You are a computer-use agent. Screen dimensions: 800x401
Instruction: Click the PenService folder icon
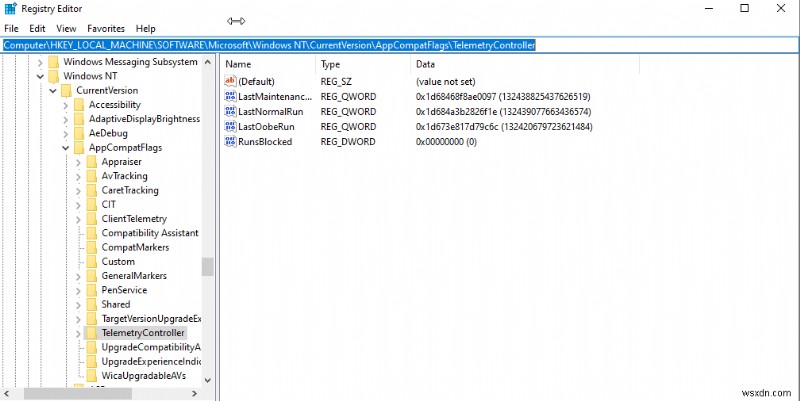(92, 290)
